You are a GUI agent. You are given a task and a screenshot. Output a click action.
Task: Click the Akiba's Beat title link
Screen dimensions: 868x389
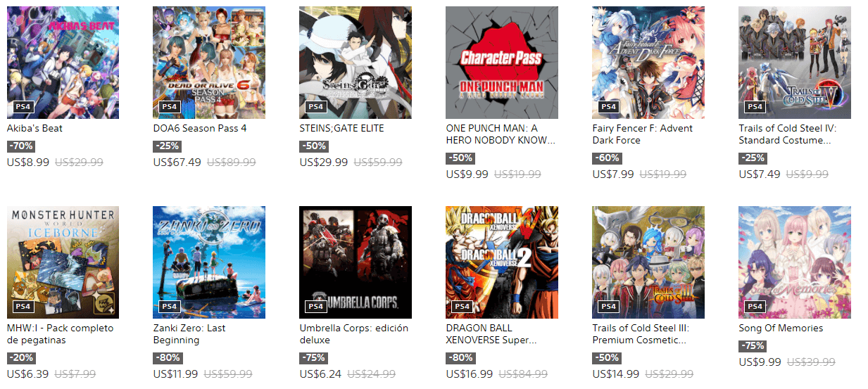pyautogui.click(x=36, y=129)
